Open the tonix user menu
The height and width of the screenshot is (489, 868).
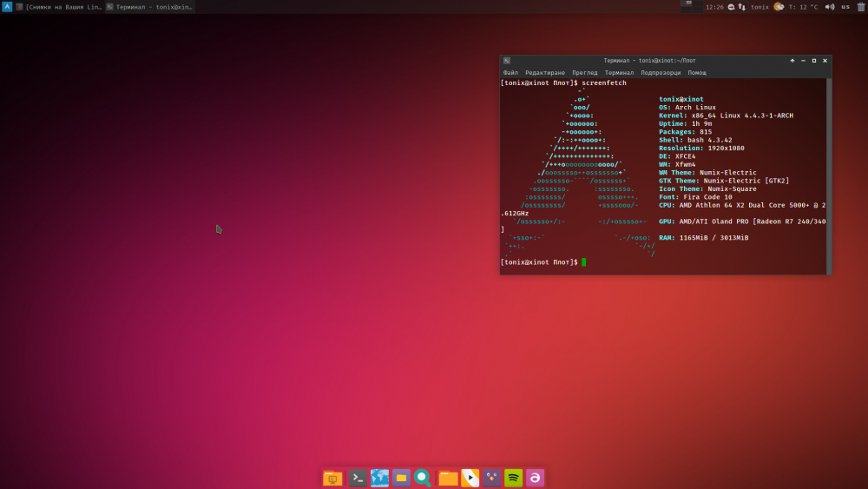(759, 7)
